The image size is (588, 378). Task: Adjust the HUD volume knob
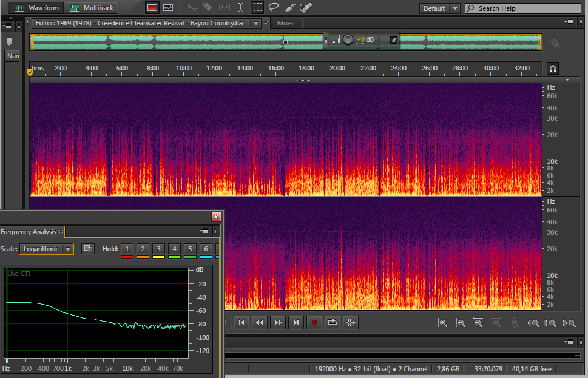click(x=348, y=39)
